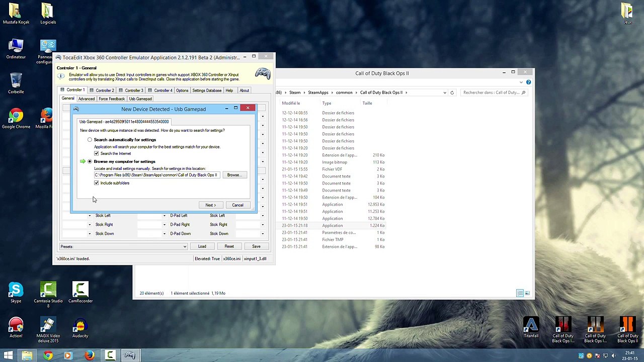The image size is (644, 362).
Task: Select the Corbeille recycle bin icon
Action: [16, 84]
